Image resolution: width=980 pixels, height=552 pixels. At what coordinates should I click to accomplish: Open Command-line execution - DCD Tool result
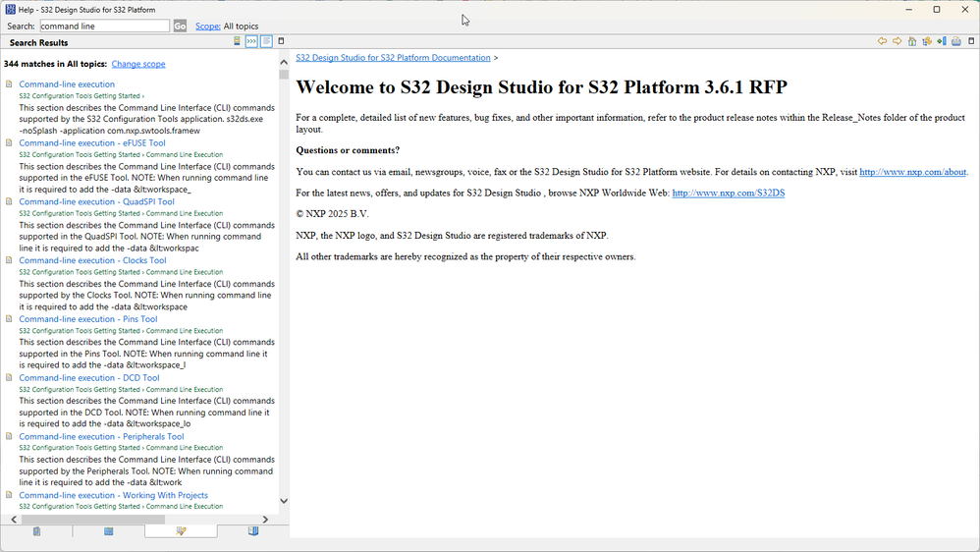88,378
